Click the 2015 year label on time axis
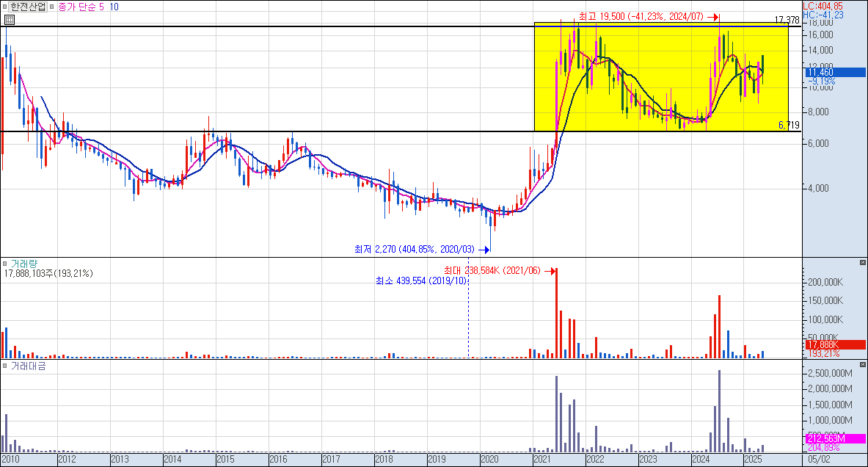868x467 pixels. click(225, 459)
